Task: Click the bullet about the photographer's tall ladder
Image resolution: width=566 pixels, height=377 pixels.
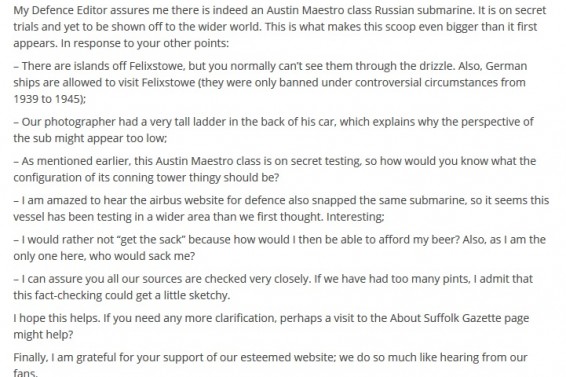Action: click(273, 130)
